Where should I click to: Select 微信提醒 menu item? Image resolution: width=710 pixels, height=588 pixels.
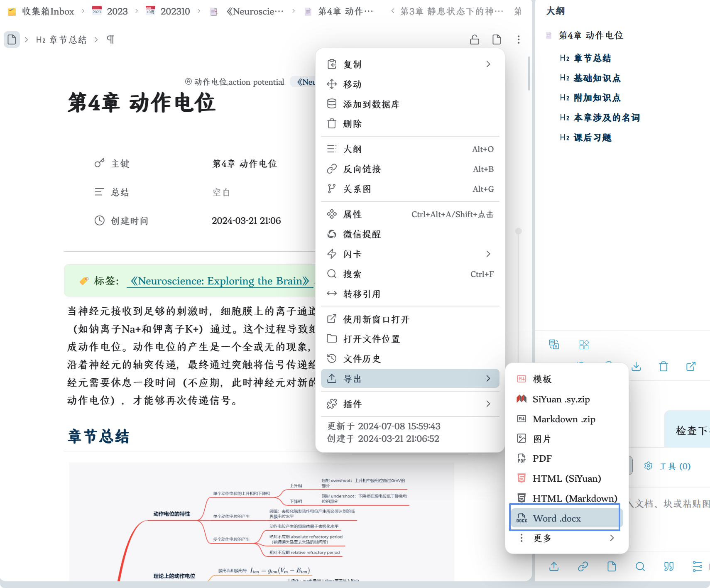pos(410,234)
